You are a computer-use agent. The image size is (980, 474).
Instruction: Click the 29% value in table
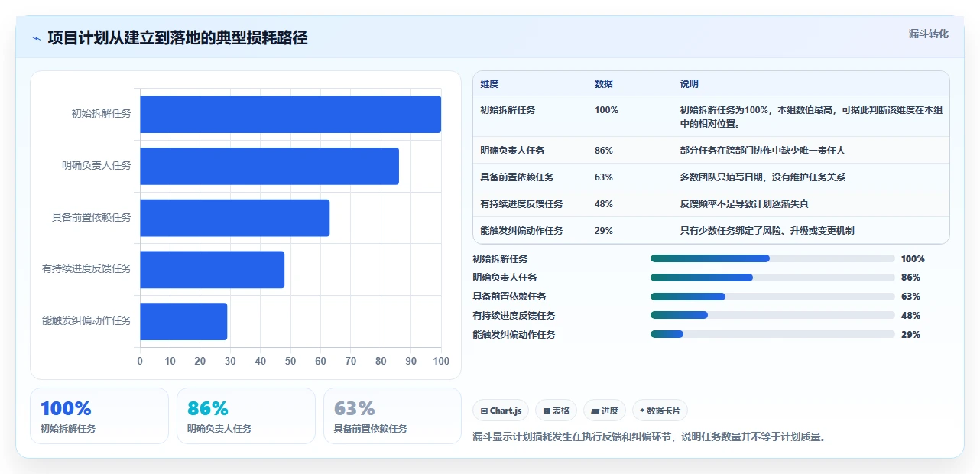tap(604, 231)
